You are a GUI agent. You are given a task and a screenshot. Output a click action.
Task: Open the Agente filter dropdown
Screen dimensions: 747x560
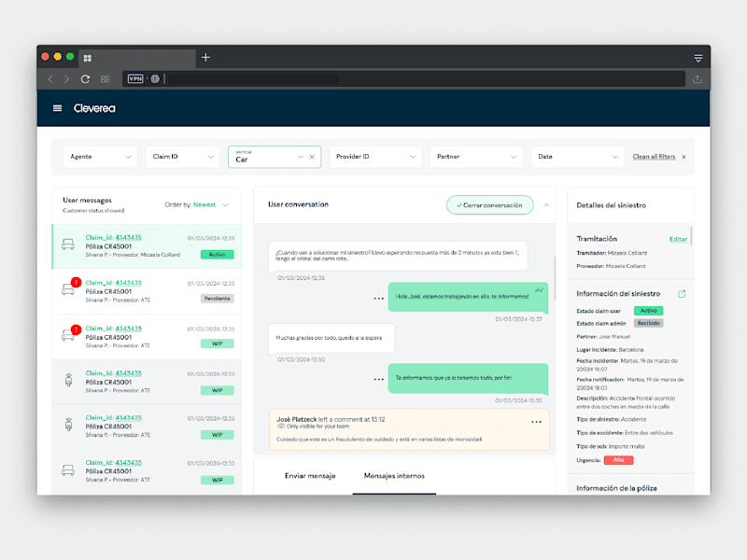(100, 157)
